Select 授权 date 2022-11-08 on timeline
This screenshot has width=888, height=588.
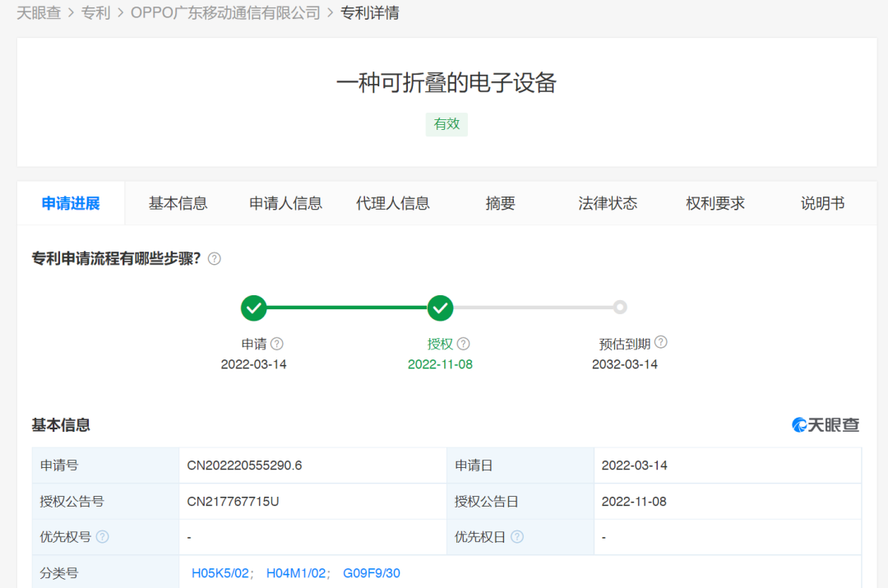(440, 364)
